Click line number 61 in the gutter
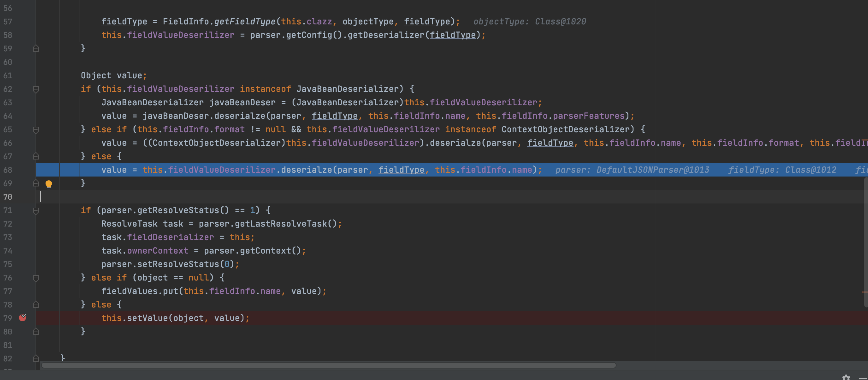The image size is (868, 380). [x=8, y=75]
